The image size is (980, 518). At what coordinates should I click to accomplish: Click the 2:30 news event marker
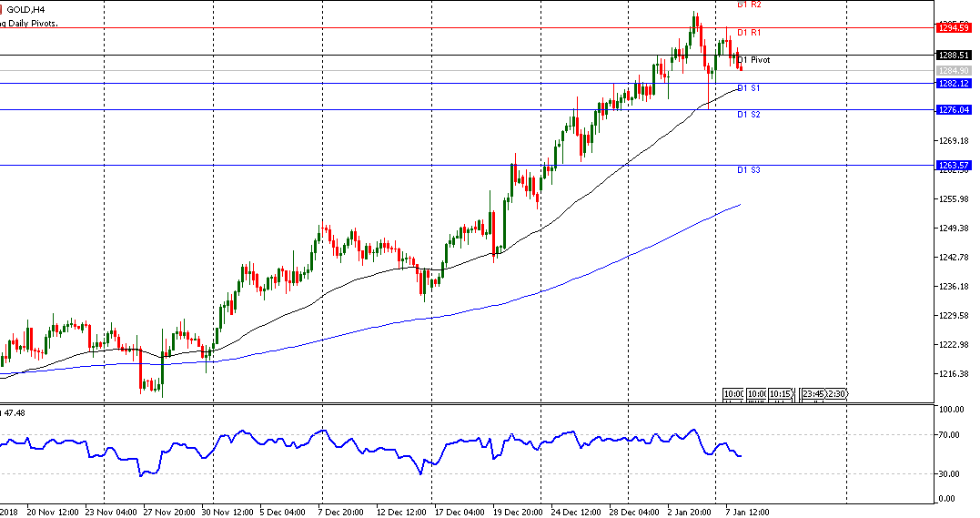tap(836, 394)
